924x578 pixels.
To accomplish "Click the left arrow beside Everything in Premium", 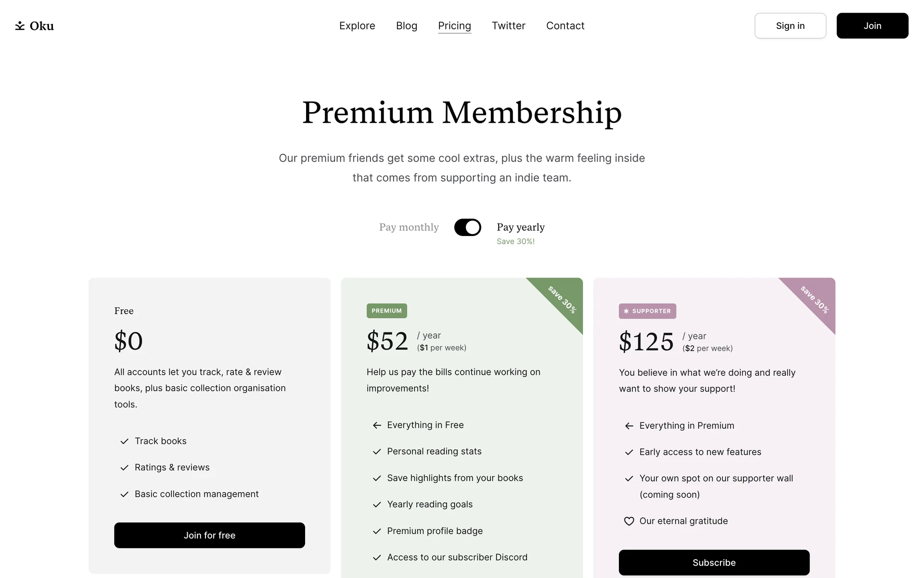I will click(x=629, y=426).
